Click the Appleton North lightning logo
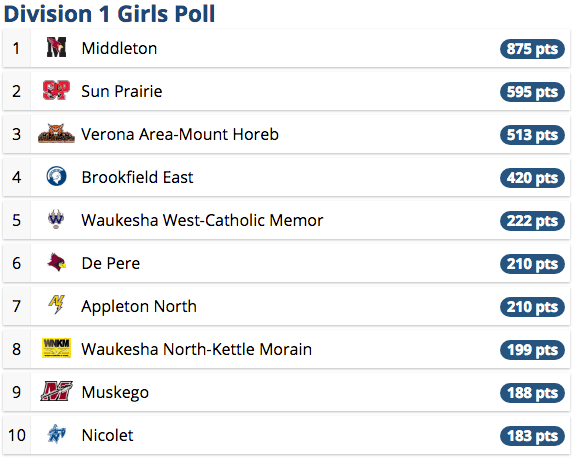This screenshot has width=576, height=460. click(x=56, y=305)
